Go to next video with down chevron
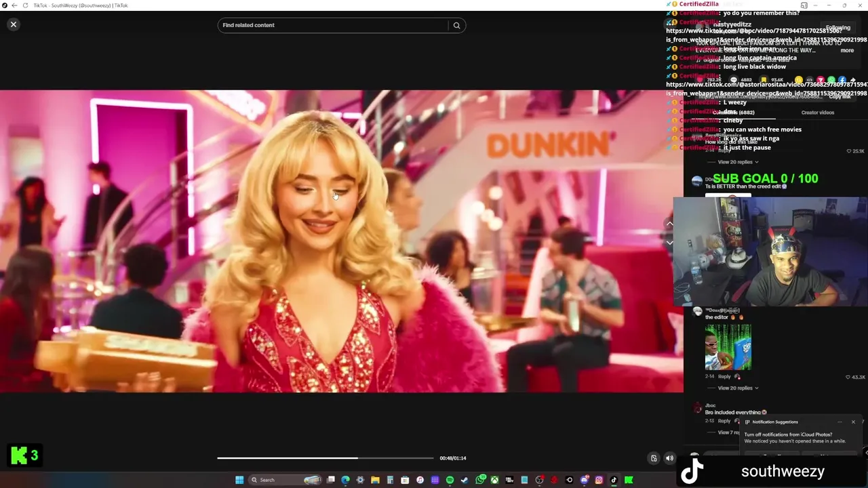The image size is (868, 488). 669,242
